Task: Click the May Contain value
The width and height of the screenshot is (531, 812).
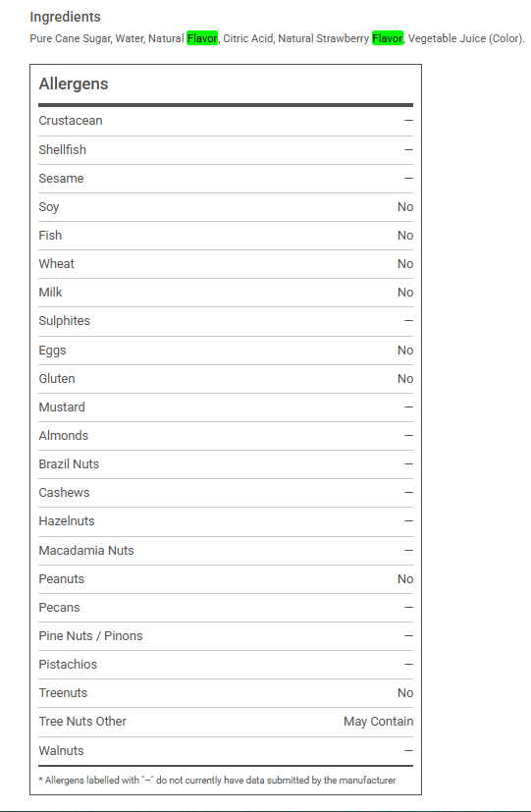Action: pyautogui.click(x=378, y=722)
